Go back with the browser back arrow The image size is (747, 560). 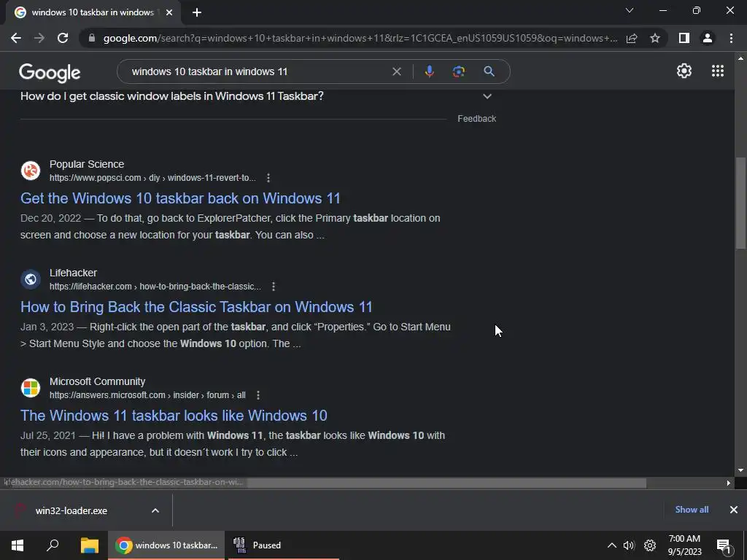(x=16, y=38)
